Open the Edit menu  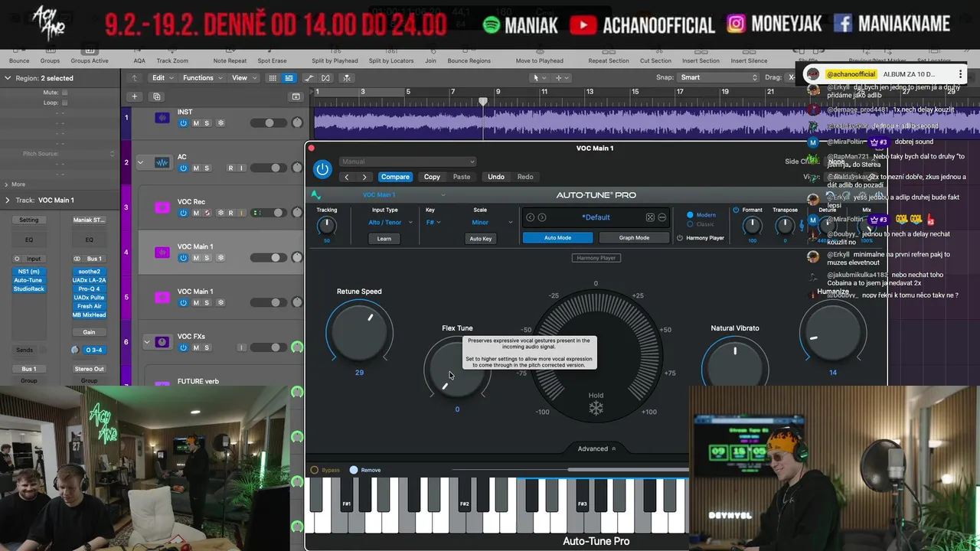point(162,78)
